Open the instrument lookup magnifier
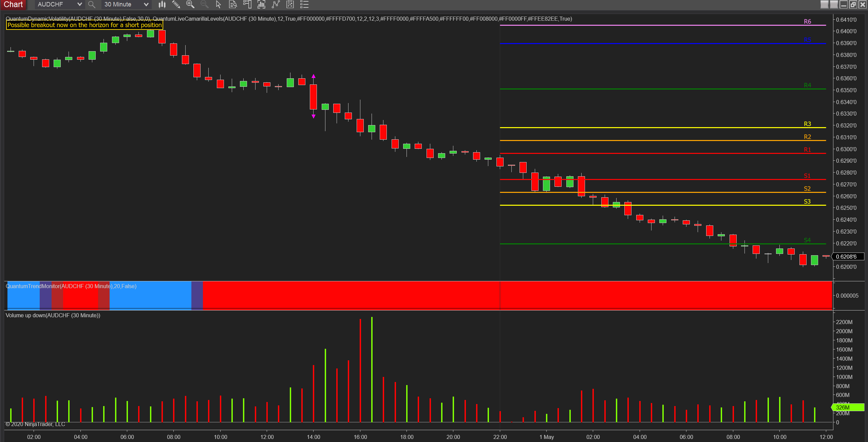 tap(92, 4)
